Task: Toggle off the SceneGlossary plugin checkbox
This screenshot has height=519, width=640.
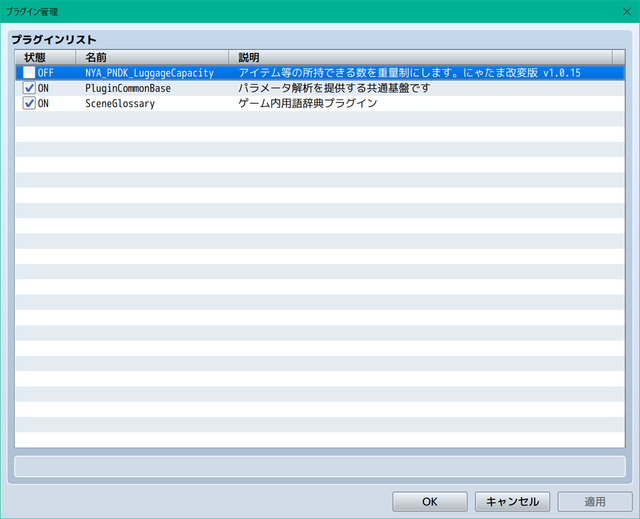Action: 29,103
